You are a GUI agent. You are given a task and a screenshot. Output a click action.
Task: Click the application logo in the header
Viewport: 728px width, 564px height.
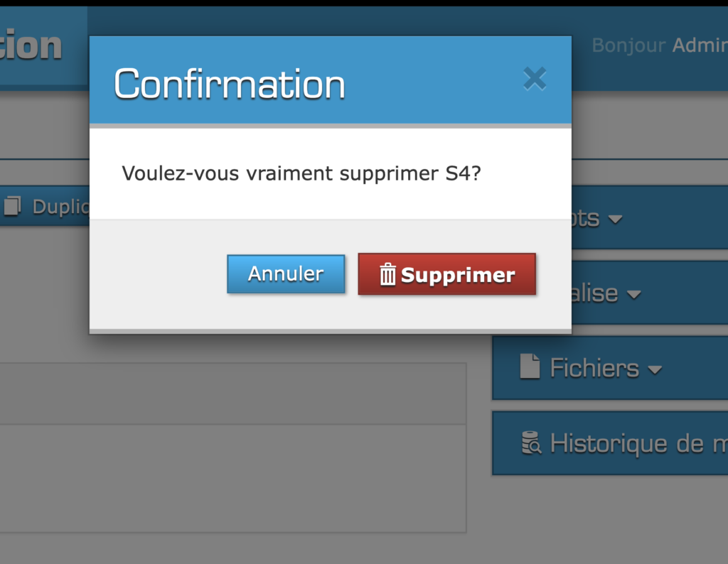point(32,45)
